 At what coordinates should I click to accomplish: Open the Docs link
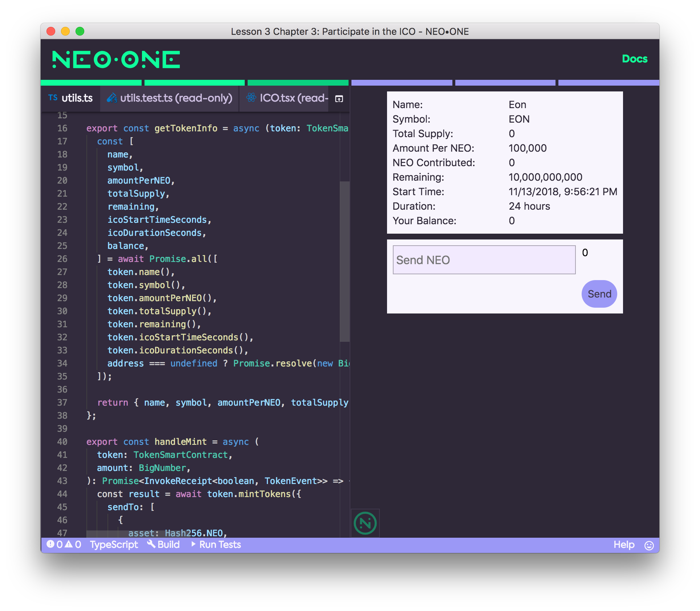click(635, 59)
